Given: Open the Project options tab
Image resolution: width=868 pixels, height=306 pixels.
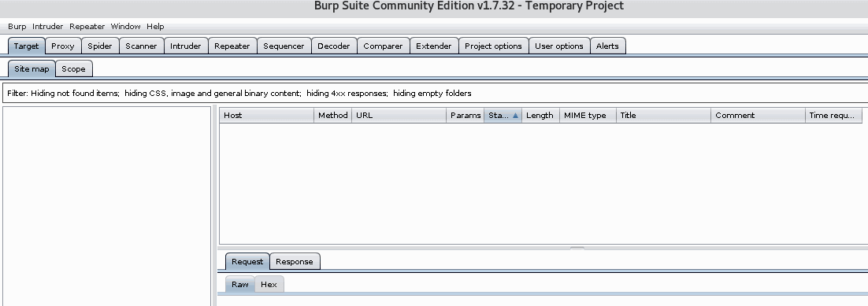Looking at the screenshot, I should tap(493, 46).
